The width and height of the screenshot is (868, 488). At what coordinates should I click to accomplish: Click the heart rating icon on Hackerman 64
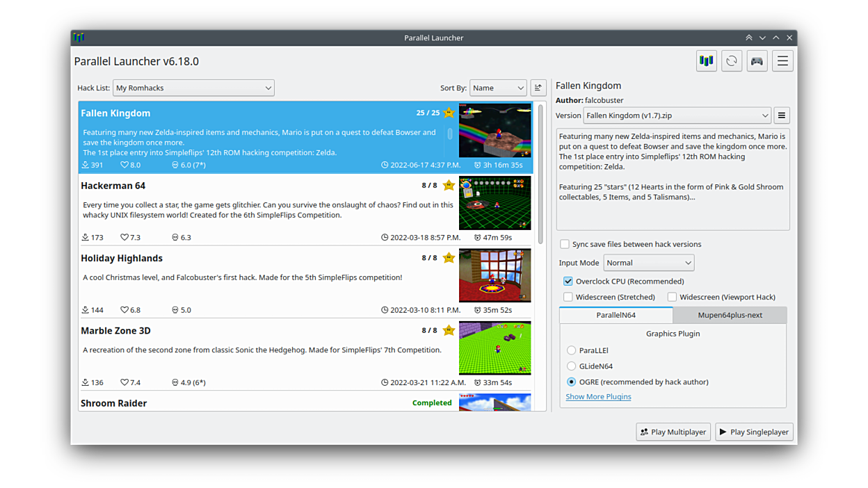124,237
